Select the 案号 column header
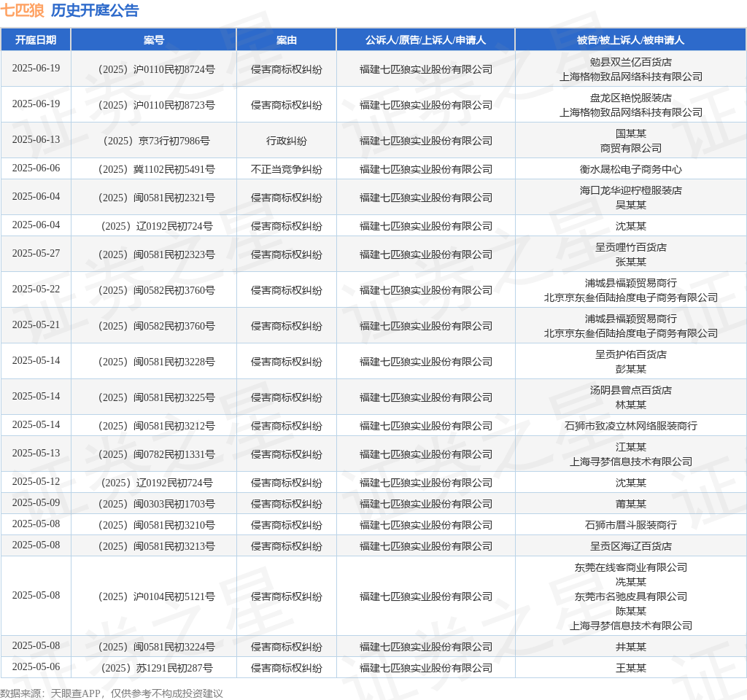 [154, 40]
